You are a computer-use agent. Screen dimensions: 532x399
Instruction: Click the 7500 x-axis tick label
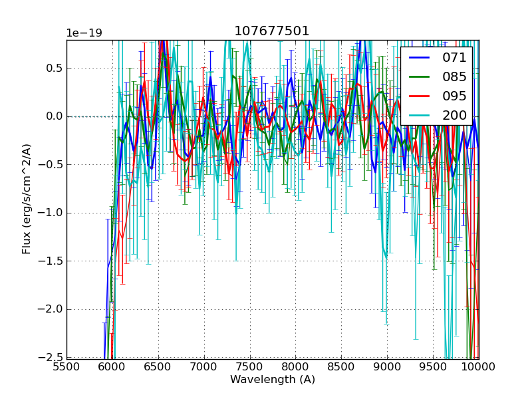click(x=249, y=366)
